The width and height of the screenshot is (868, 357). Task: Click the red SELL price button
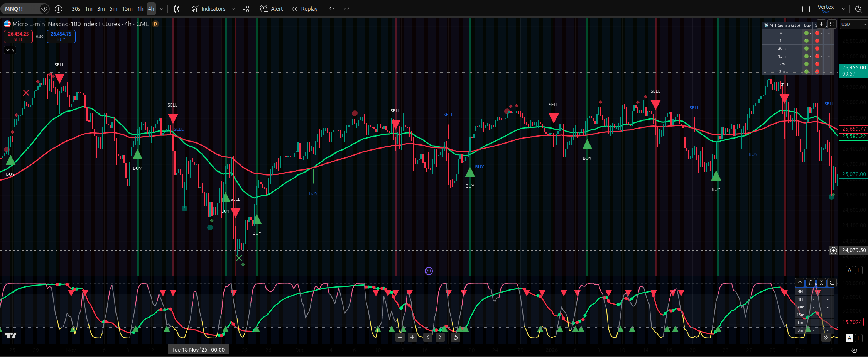[x=18, y=36]
